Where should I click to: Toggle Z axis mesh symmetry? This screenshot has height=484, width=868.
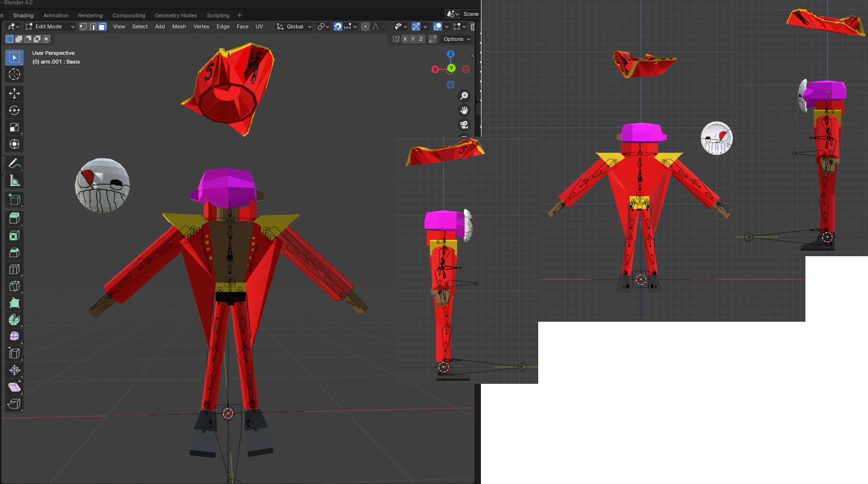pos(421,39)
